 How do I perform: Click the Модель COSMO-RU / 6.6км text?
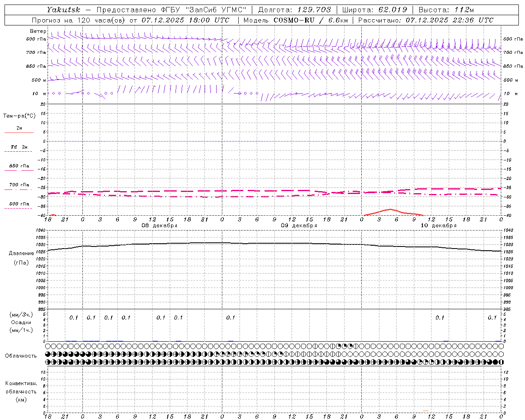tap(295, 20)
